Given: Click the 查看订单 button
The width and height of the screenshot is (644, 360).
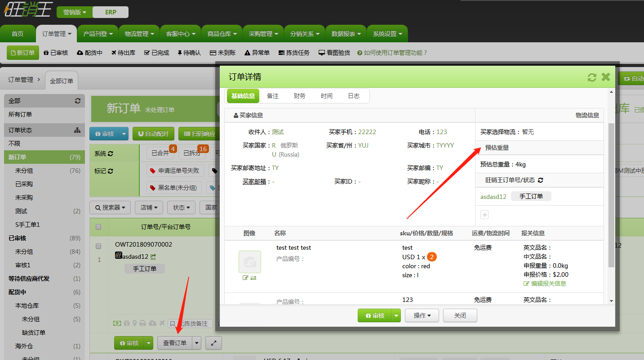Looking at the screenshot, I should pos(175,343).
